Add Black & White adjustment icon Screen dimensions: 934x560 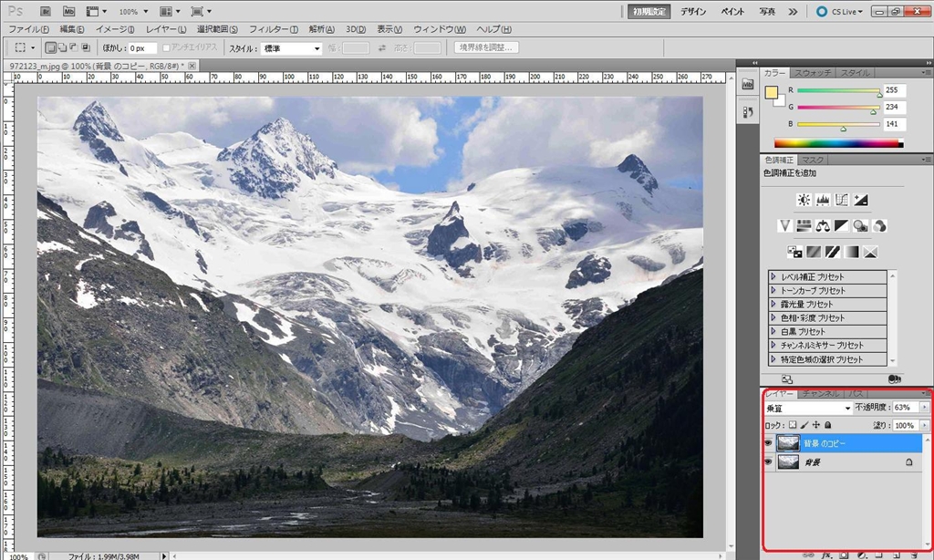click(841, 226)
